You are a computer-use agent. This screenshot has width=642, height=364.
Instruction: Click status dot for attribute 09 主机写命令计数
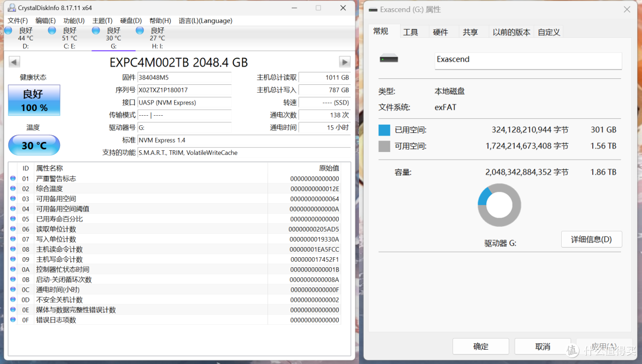click(x=13, y=259)
